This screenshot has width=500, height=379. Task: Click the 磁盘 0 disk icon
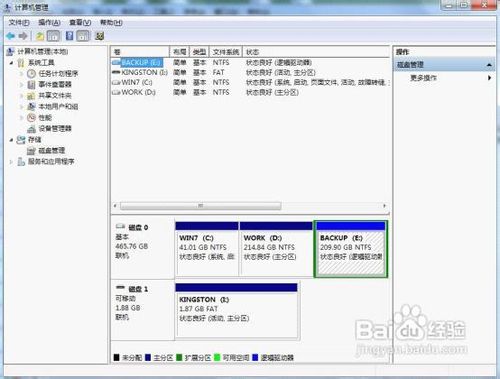(x=120, y=227)
